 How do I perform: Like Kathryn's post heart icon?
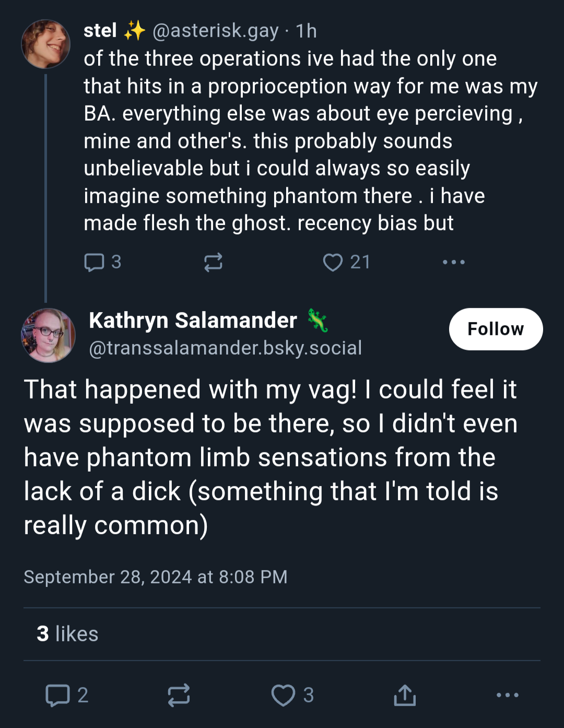284,695
